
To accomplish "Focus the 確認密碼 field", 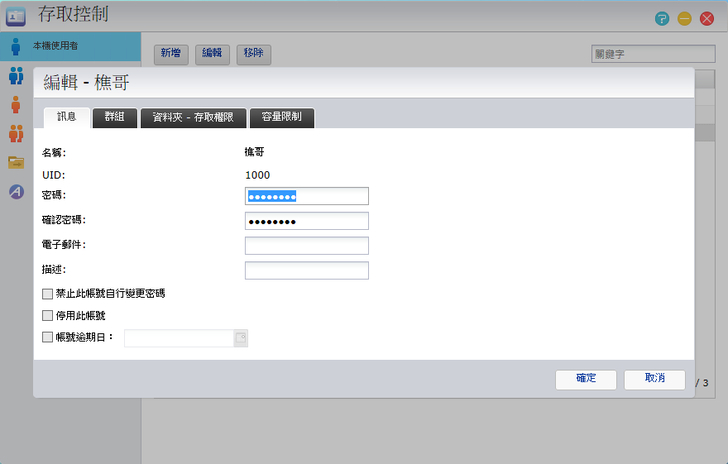I will tap(307, 221).
